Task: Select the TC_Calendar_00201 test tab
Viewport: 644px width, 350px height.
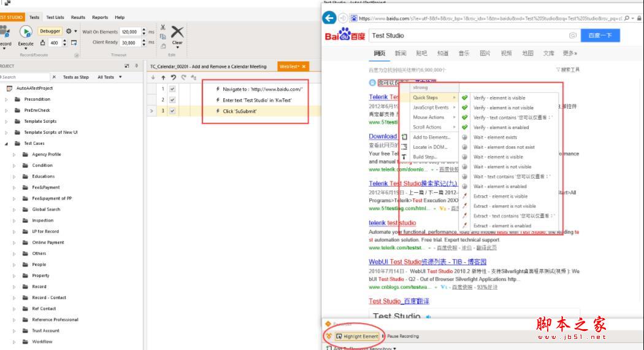Action: pos(209,66)
